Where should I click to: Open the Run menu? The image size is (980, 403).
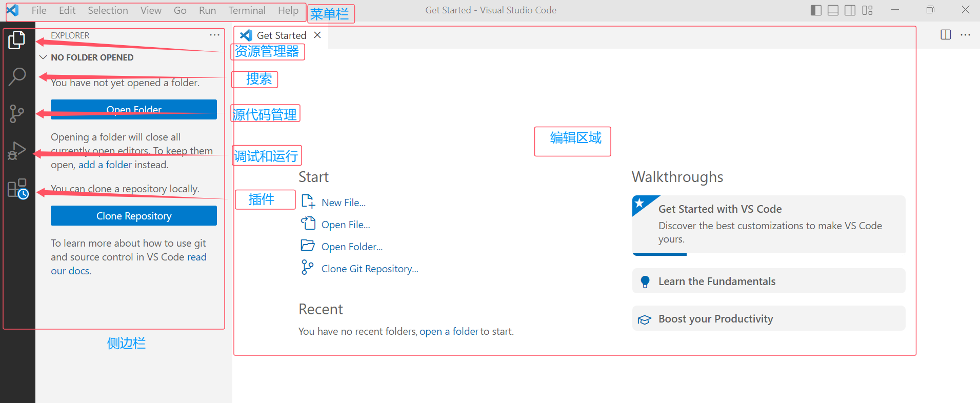pyautogui.click(x=207, y=10)
